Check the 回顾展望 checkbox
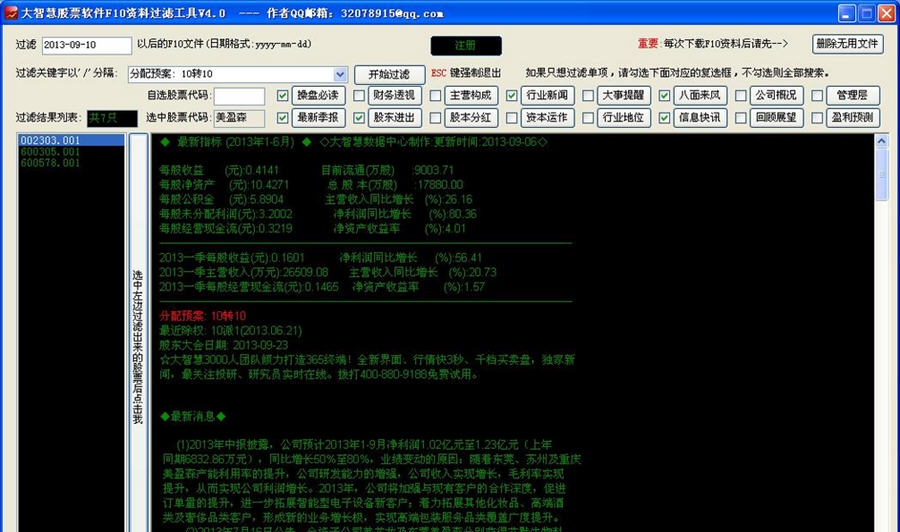This screenshot has height=532, width=900. [740, 118]
